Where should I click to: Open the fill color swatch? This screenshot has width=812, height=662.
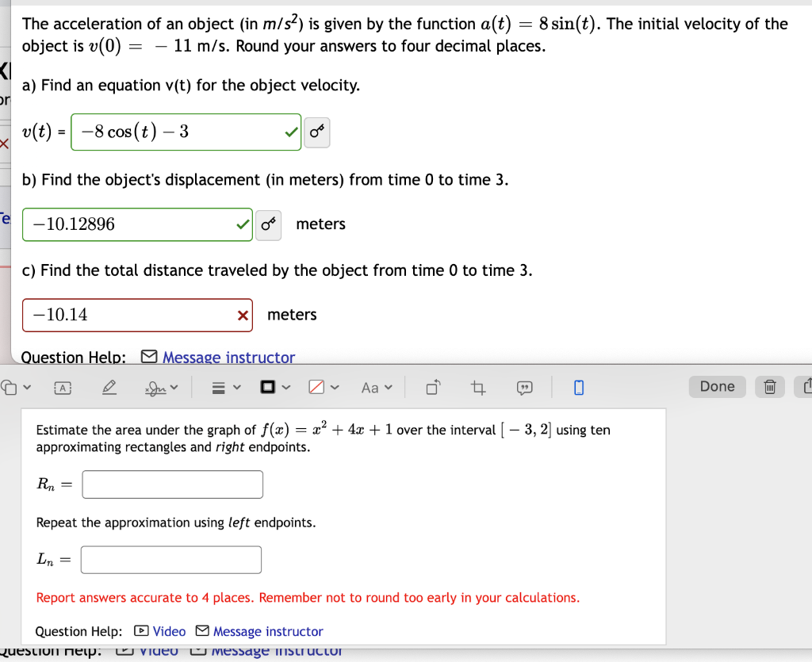click(316, 387)
